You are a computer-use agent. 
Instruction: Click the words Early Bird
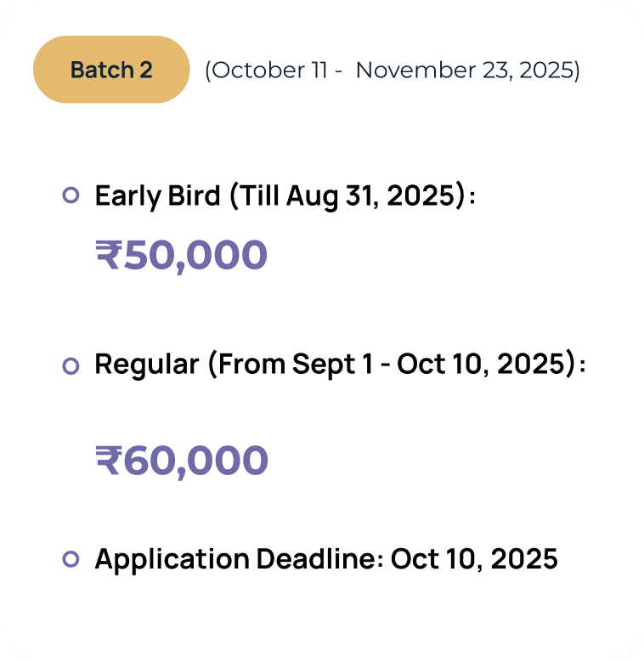157,196
